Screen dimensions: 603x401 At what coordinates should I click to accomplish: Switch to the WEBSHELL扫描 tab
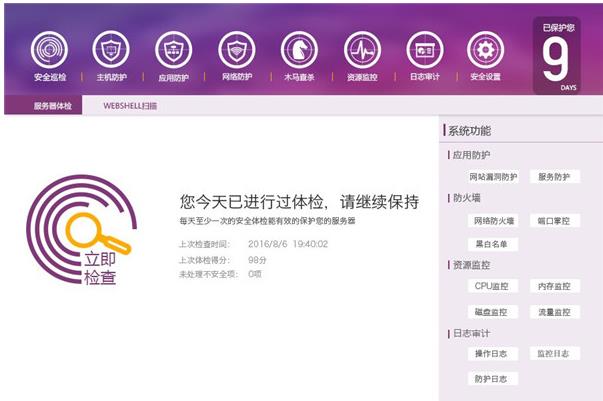[130, 106]
